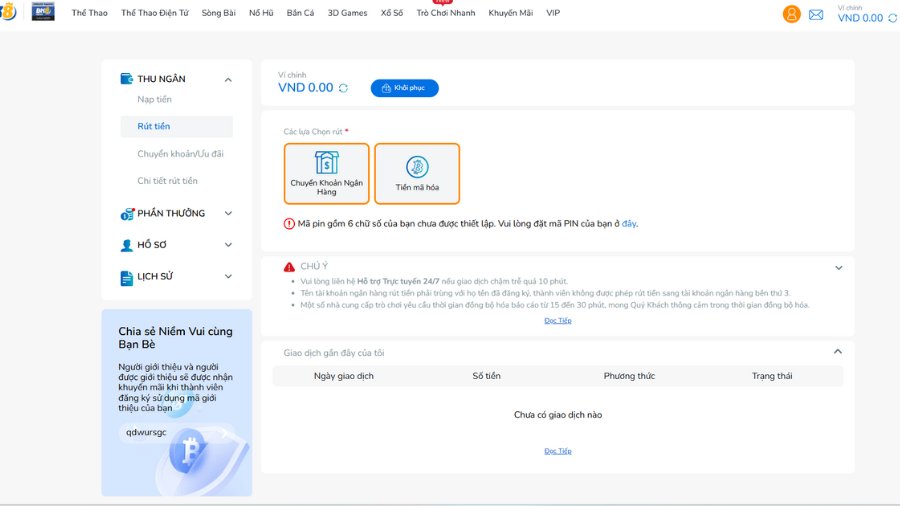This screenshot has height=506, width=900.
Task: Expand the PHẦN THƯỞNG section chevron
Action: click(228, 213)
